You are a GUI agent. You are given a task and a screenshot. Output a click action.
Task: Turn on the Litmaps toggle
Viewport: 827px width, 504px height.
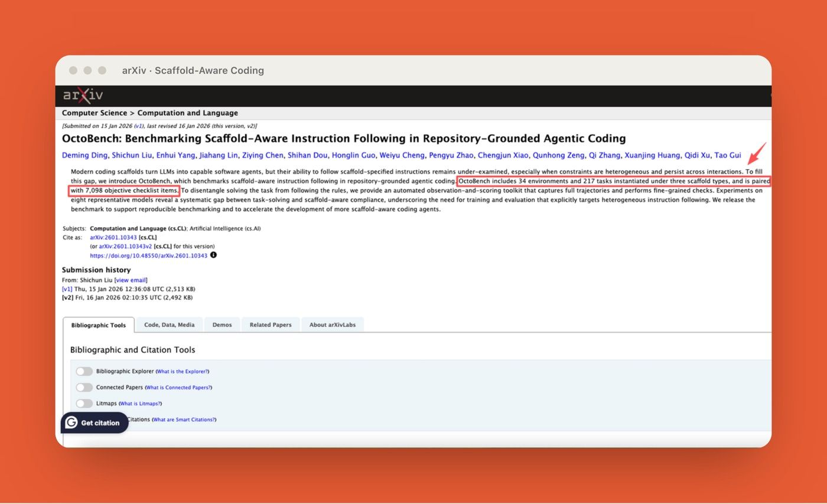(84, 403)
